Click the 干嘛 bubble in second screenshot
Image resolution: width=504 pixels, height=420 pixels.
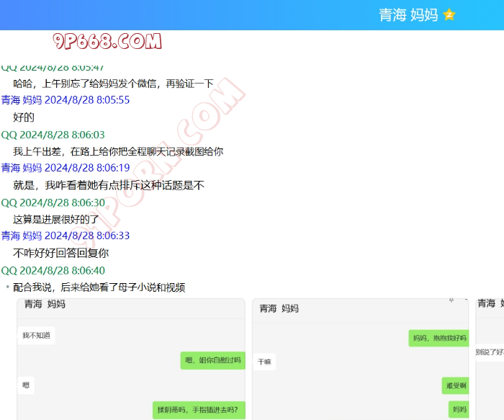[x=265, y=362]
